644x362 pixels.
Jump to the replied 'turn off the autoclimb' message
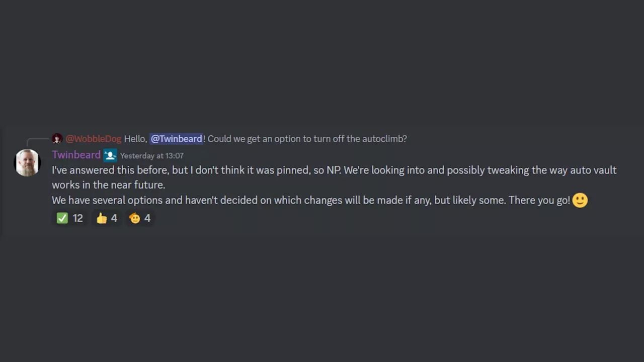(x=307, y=139)
